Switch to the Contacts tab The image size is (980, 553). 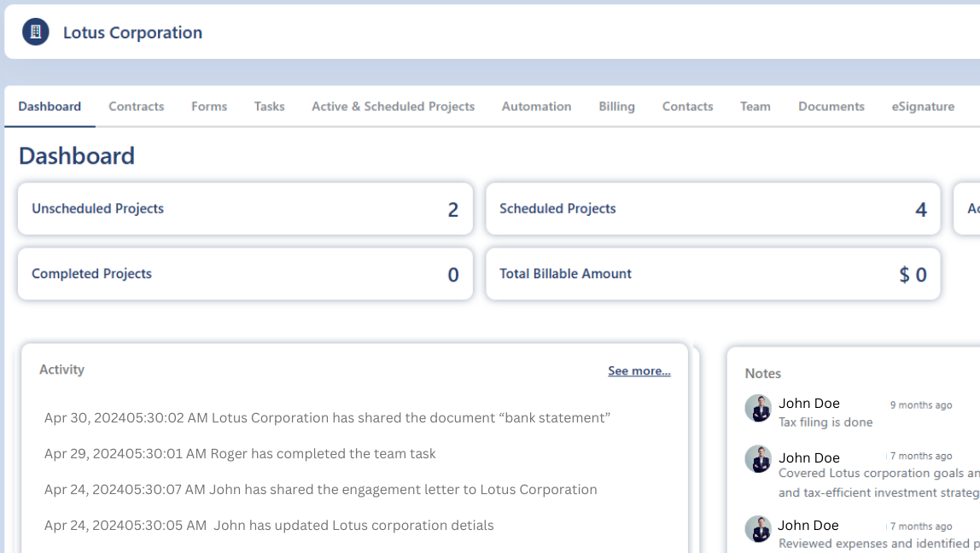coord(687,107)
